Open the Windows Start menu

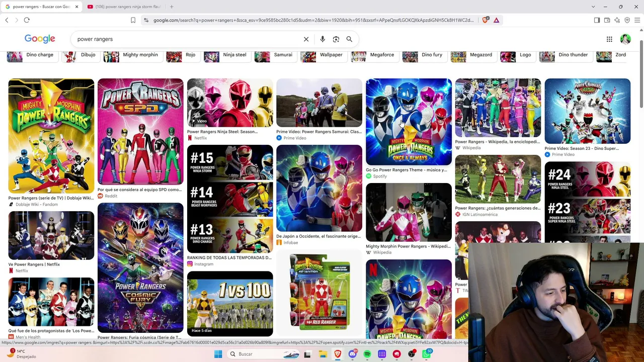point(218,354)
